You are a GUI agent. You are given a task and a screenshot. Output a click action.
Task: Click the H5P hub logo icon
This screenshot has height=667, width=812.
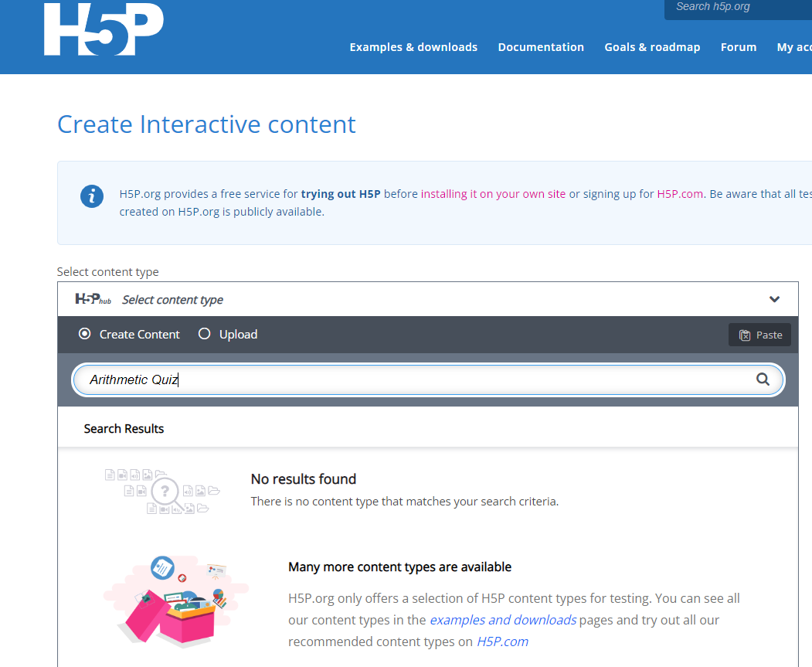point(93,299)
